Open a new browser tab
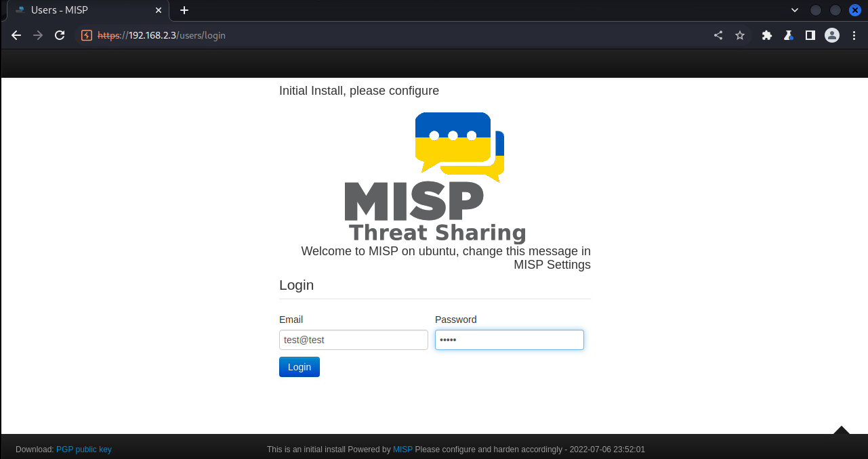868x459 pixels. [184, 10]
